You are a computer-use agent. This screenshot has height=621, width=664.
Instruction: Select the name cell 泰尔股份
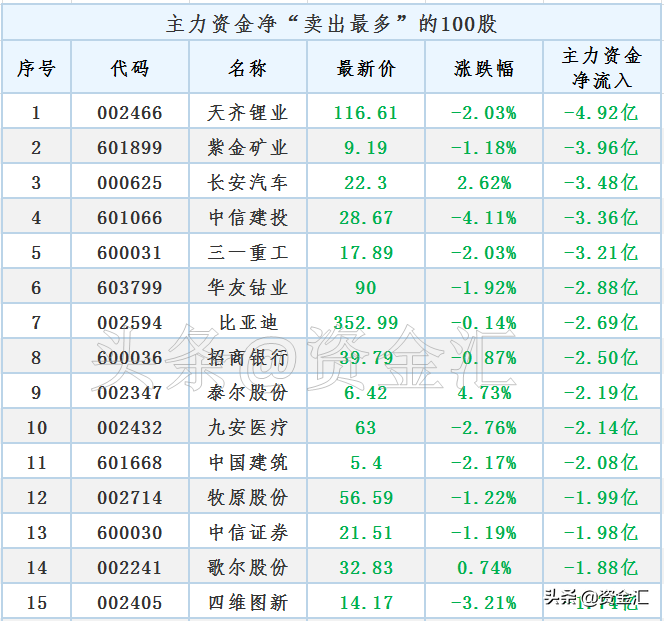[x=248, y=393]
